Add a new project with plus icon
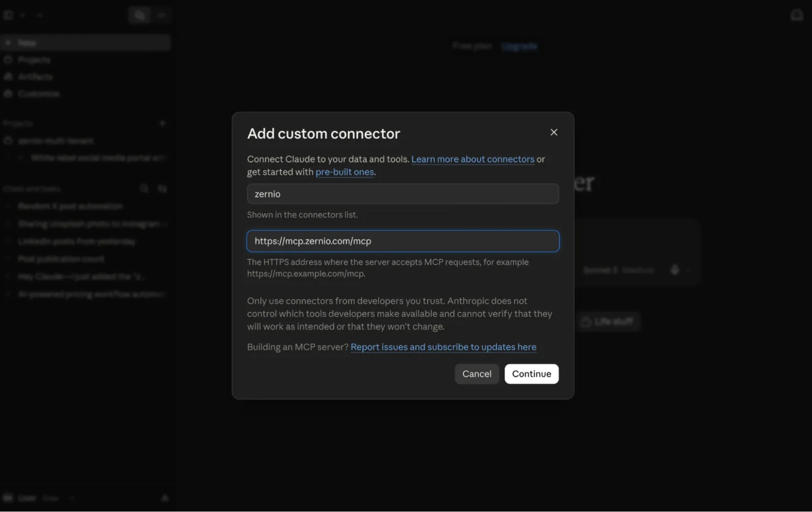 [x=162, y=123]
